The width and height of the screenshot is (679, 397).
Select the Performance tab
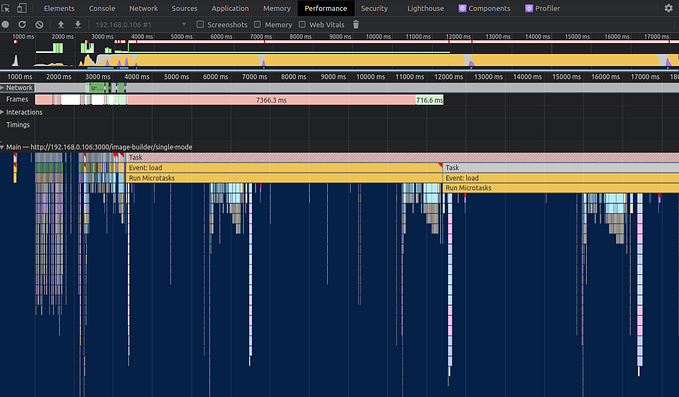pos(326,8)
